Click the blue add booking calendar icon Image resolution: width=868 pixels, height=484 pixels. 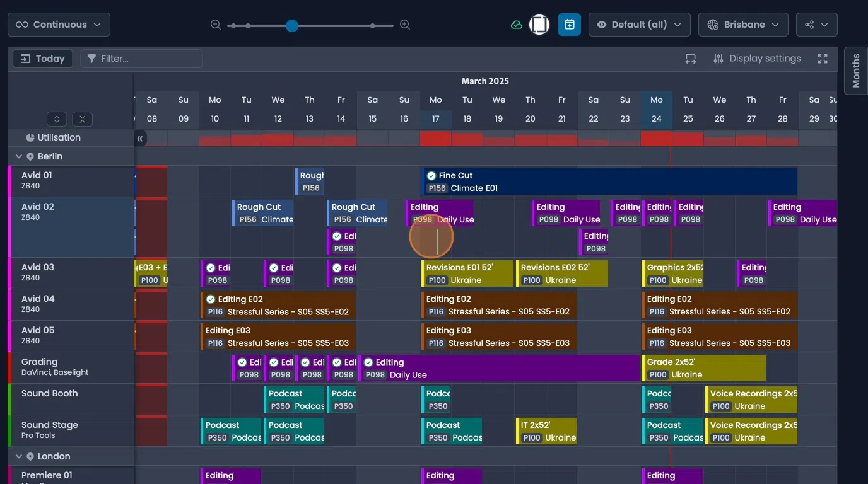click(569, 25)
